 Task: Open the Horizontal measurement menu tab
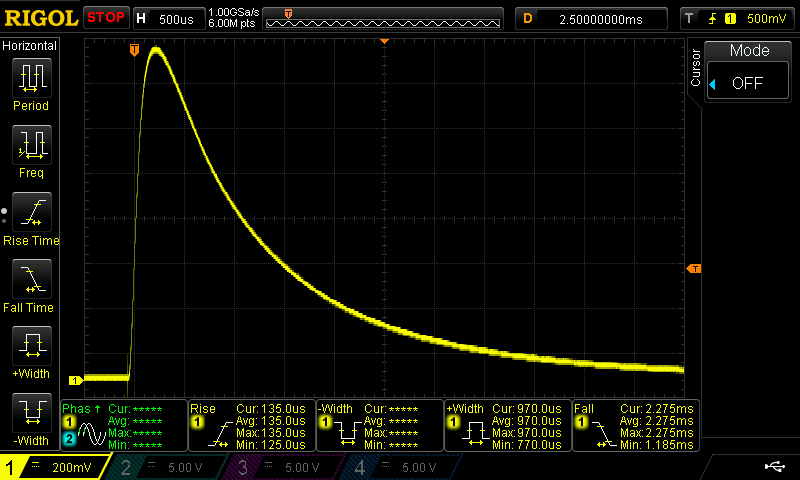click(x=30, y=46)
